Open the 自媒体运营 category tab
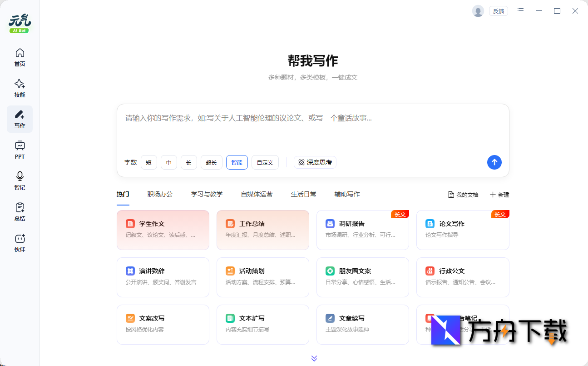Screen dimensions: 588x366 point(256,194)
